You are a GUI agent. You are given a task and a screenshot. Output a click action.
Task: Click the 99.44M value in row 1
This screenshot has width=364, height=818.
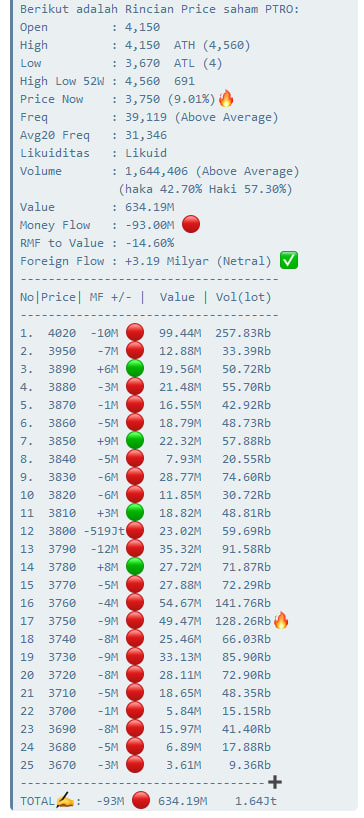coord(179,333)
